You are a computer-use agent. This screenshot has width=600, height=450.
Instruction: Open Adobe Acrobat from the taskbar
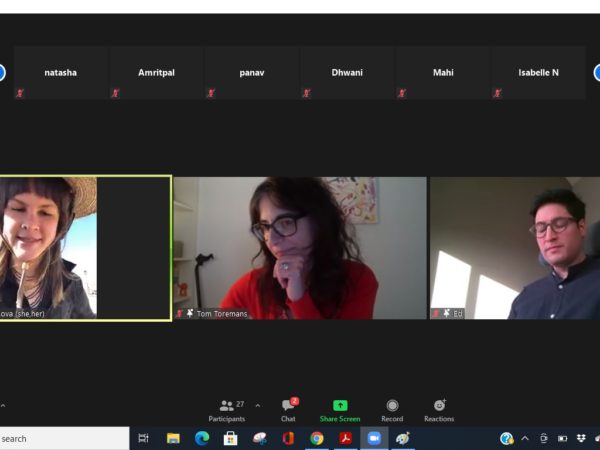pyautogui.click(x=346, y=438)
